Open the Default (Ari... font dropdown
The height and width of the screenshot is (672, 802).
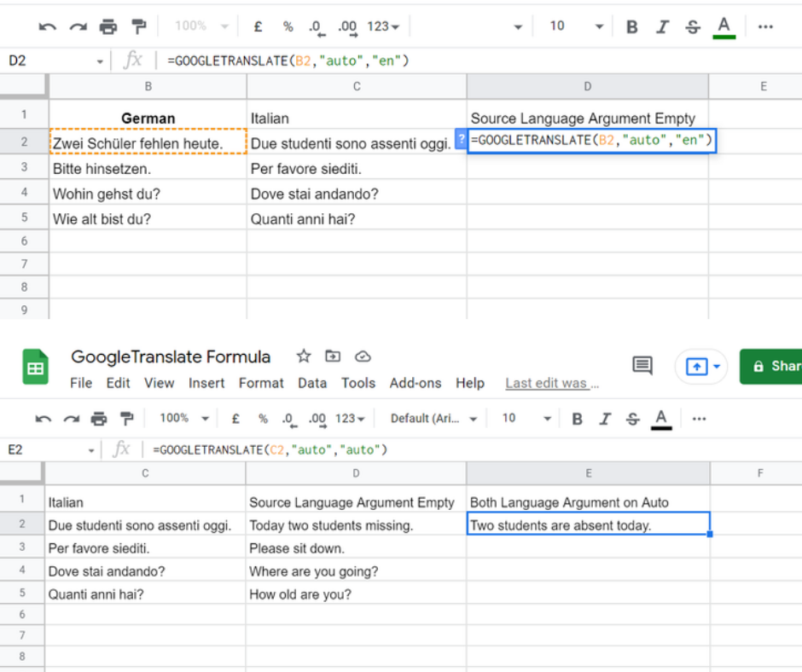click(x=432, y=419)
